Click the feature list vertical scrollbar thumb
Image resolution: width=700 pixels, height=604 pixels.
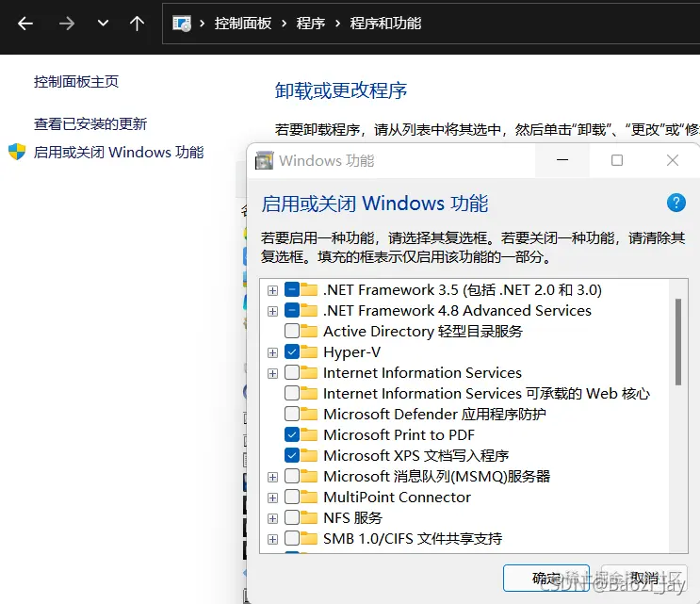coord(678,342)
